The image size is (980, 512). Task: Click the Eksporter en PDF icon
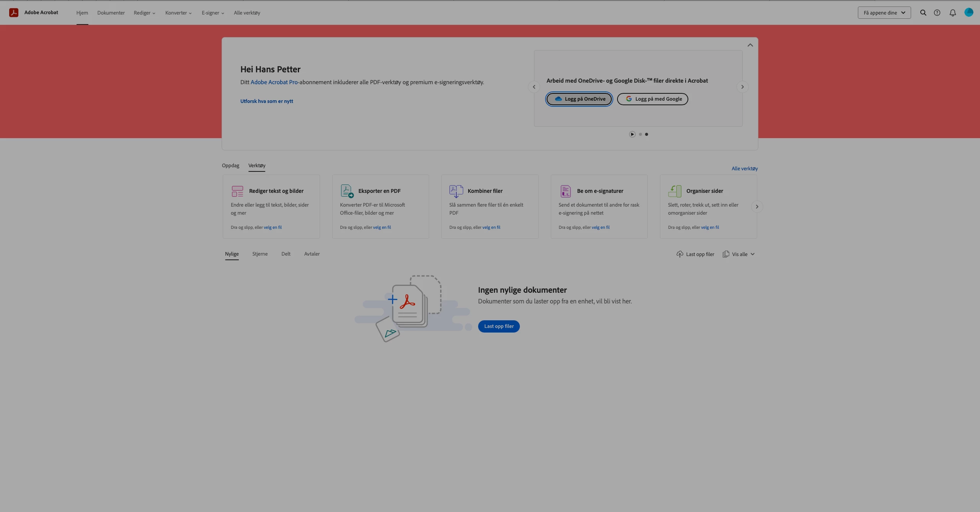pos(347,191)
